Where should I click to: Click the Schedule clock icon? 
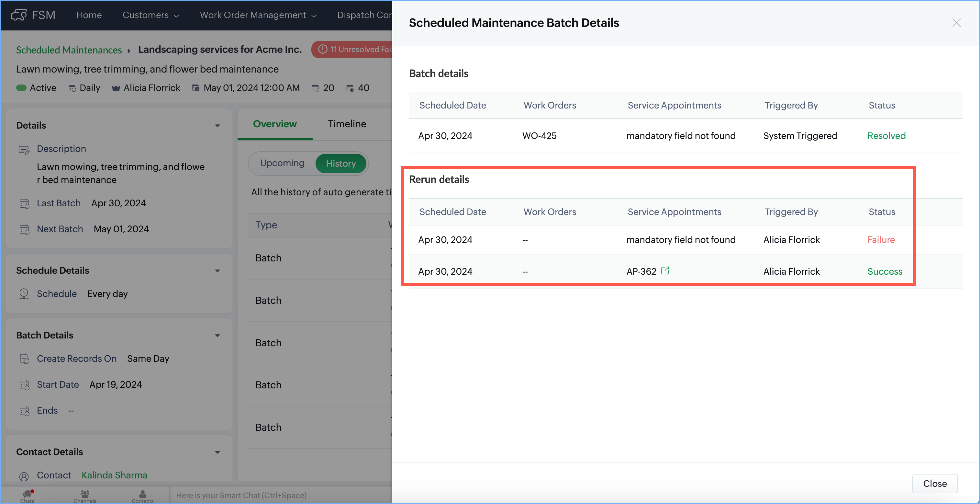[x=24, y=294]
